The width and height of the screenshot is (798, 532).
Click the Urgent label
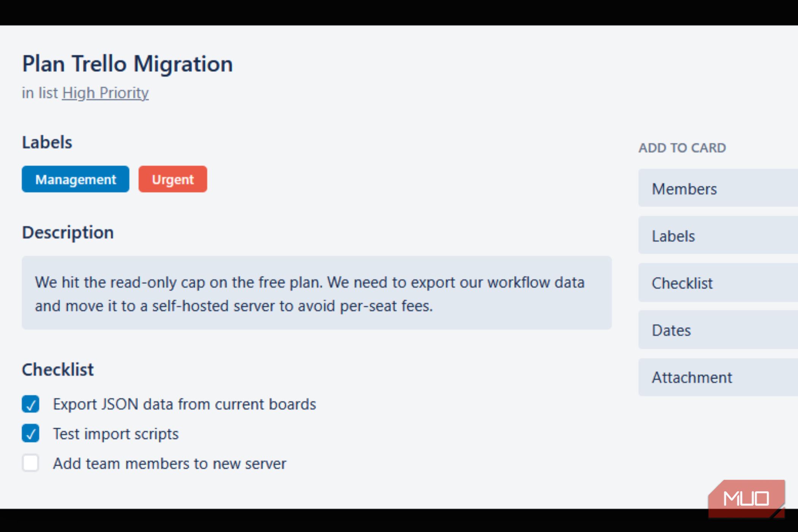click(x=173, y=179)
